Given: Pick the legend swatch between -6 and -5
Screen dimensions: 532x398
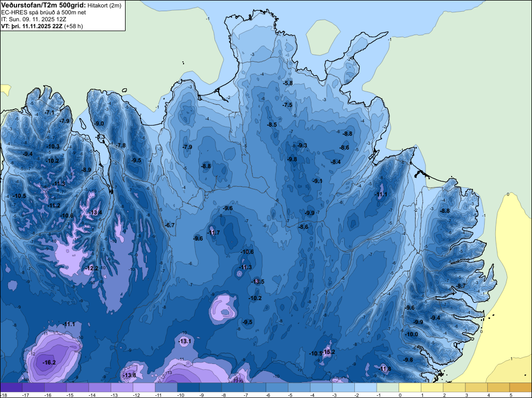Looking at the screenshot, I should coord(277,387).
